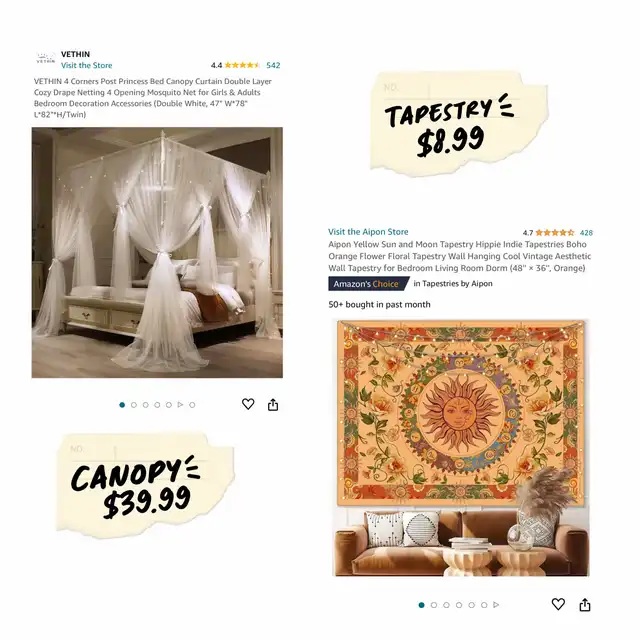Favorite the canopy with heart icon
This screenshot has height=640, width=640.
(x=248, y=404)
